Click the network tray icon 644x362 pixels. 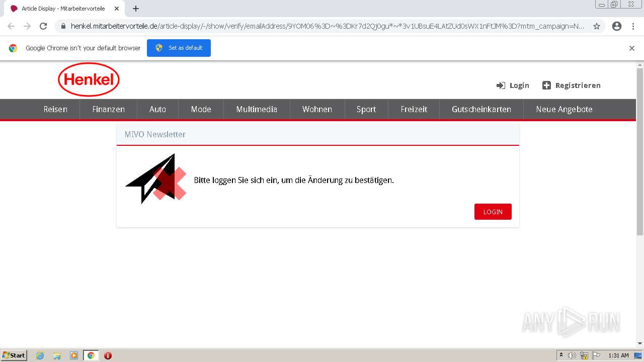(x=584, y=355)
